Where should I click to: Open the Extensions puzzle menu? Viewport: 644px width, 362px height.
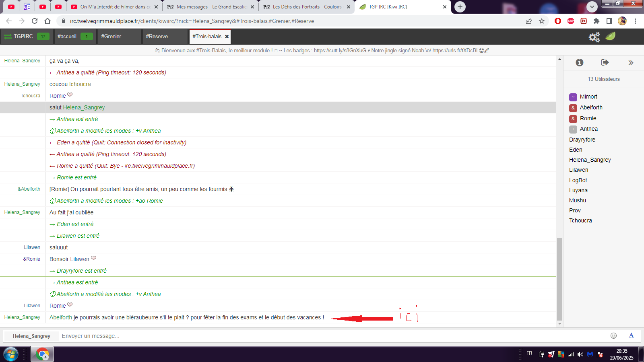click(597, 21)
